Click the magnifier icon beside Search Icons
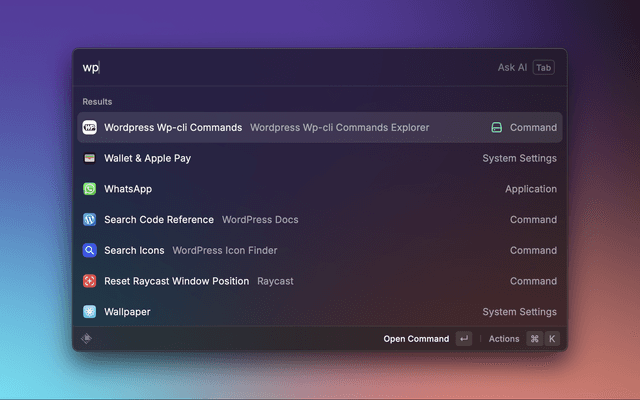The image size is (640, 400). point(89,250)
